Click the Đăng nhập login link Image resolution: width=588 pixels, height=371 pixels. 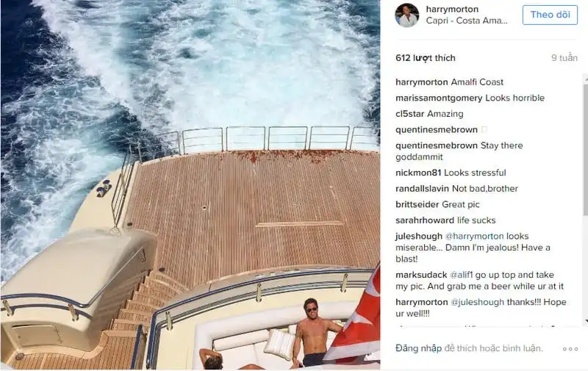coord(418,348)
